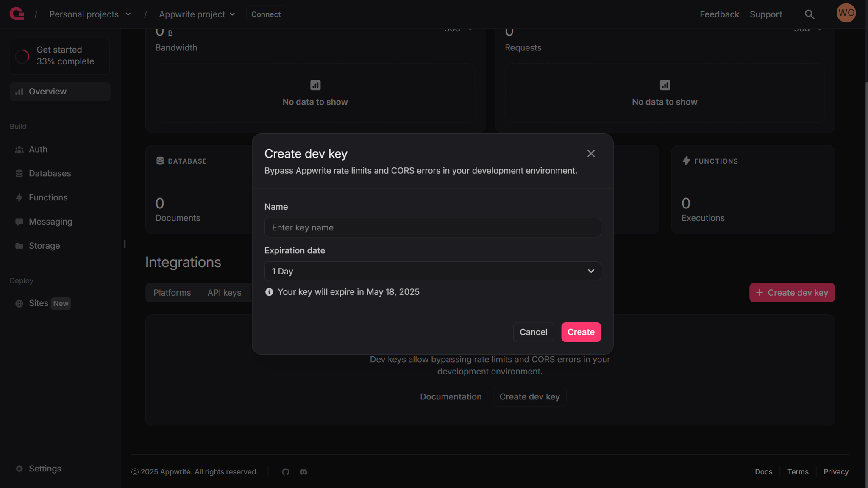Go to Messaging section
This screenshot has height=488, width=868.
point(60,222)
